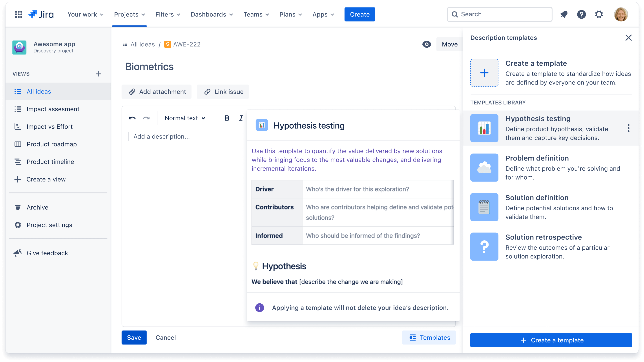Viewport: 644px width, 362px height.
Task: Click the Save button on the idea
Action: tap(134, 337)
